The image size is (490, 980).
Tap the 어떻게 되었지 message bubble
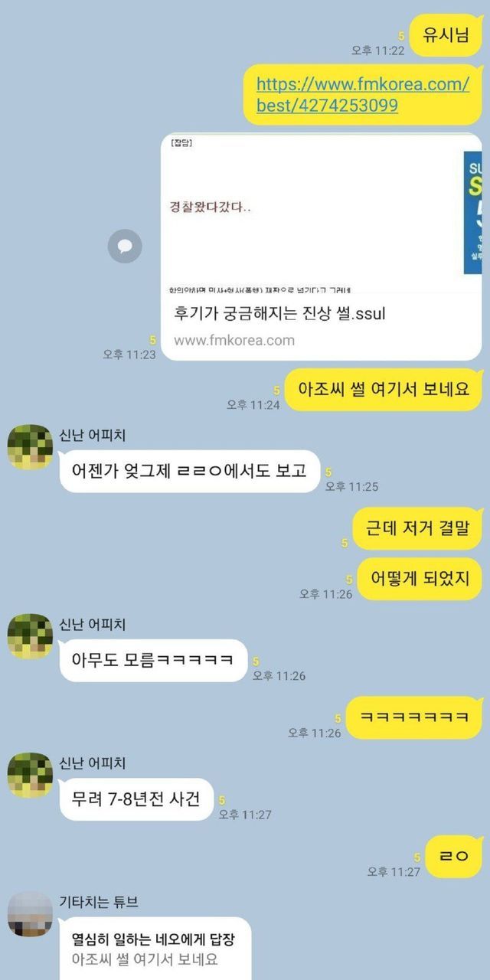pyautogui.click(x=420, y=578)
